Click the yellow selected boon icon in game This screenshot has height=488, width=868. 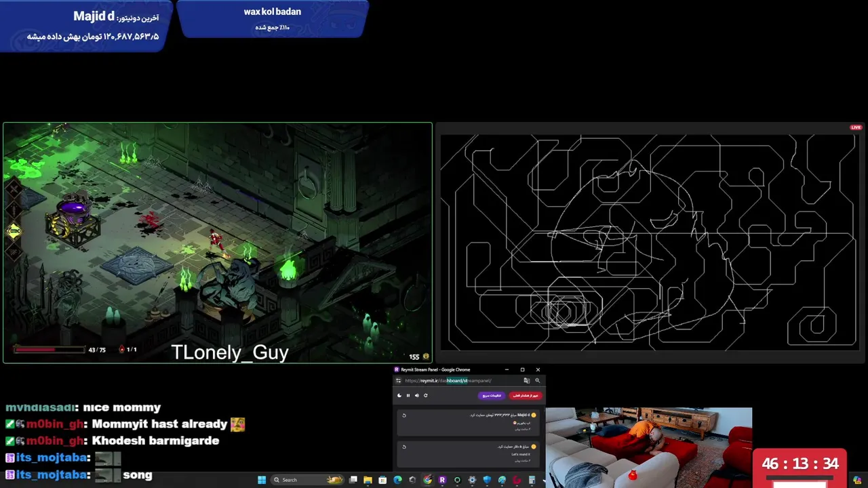pos(14,231)
